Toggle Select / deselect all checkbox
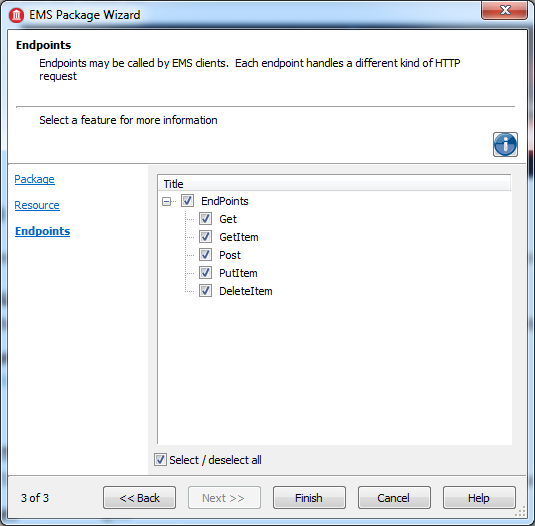This screenshot has height=526, width=535. 160,460
